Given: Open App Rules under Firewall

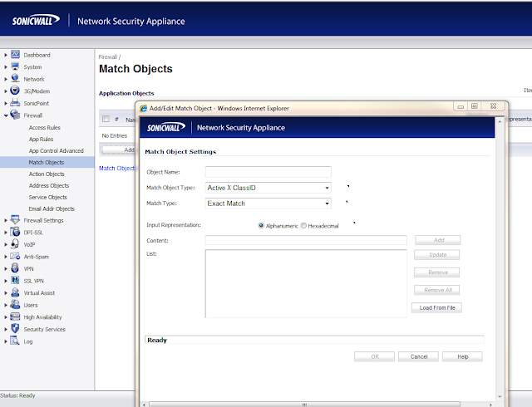Looking at the screenshot, I should tap(41, 139).
